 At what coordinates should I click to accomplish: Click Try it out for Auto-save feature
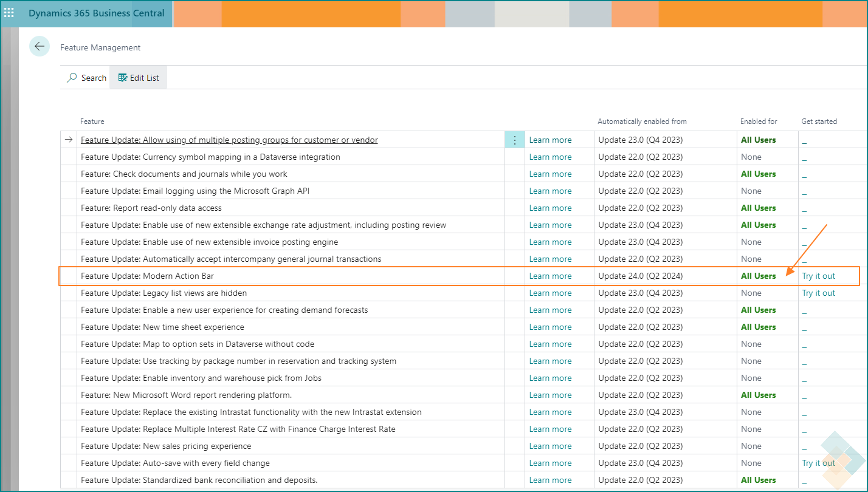click(819, 463)
